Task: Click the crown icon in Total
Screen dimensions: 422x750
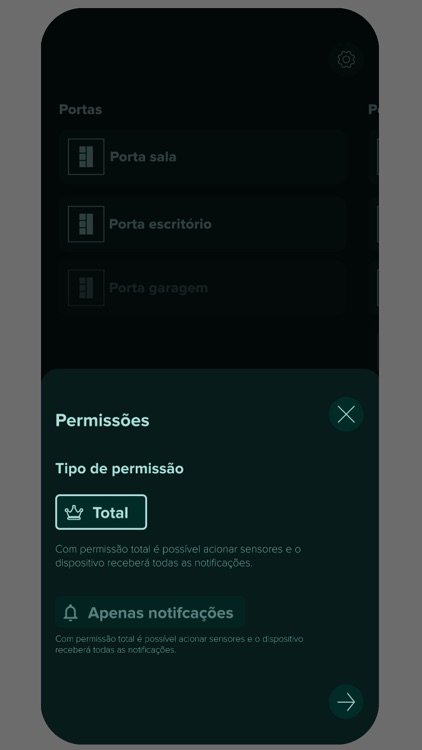Action: coord(74,513)
